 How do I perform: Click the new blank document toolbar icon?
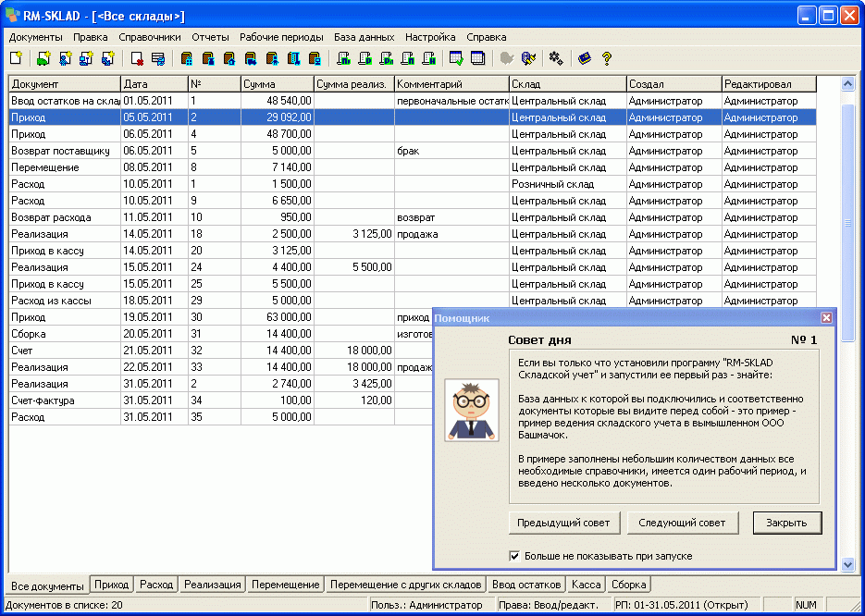16,58
